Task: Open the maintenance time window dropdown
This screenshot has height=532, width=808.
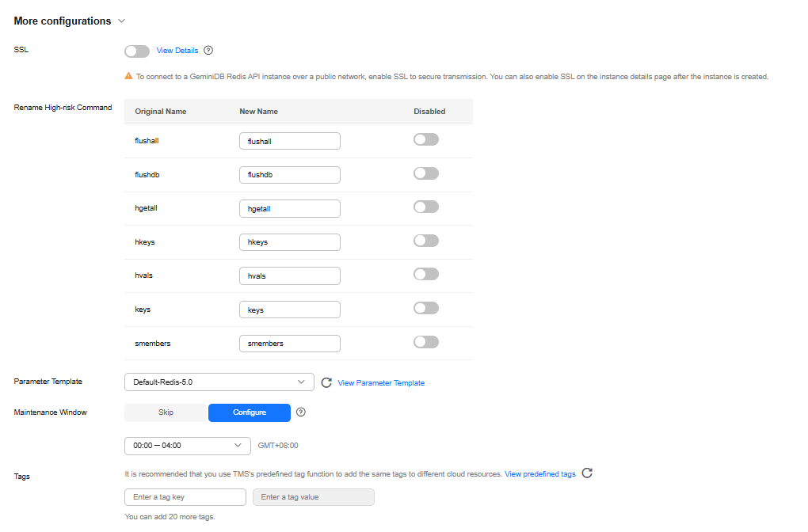Action: pyautogui.click(x=188, y=446)
